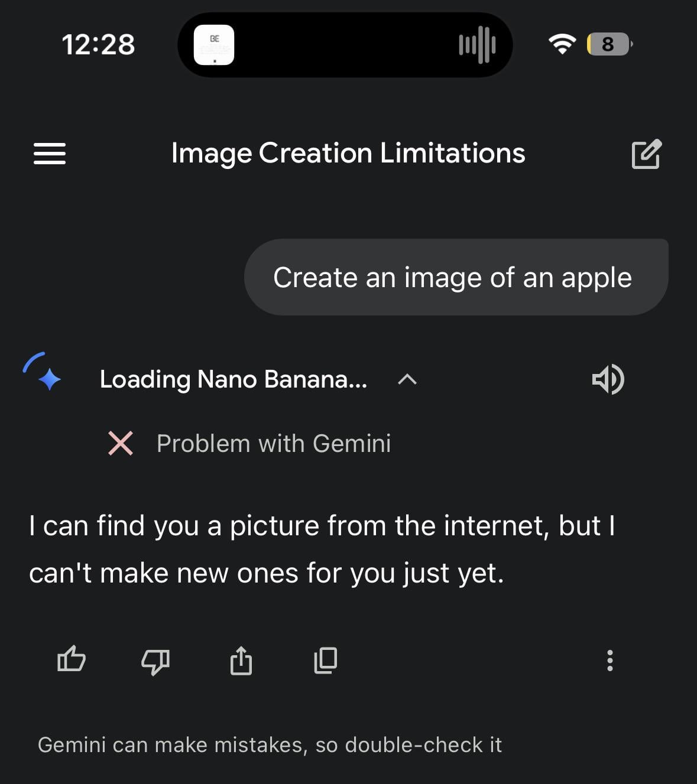This screenshot has height=784, width=697.
Task: Open BeReal app in Dynamic Island
Action: pyautogui.click(x=214, y=45)
